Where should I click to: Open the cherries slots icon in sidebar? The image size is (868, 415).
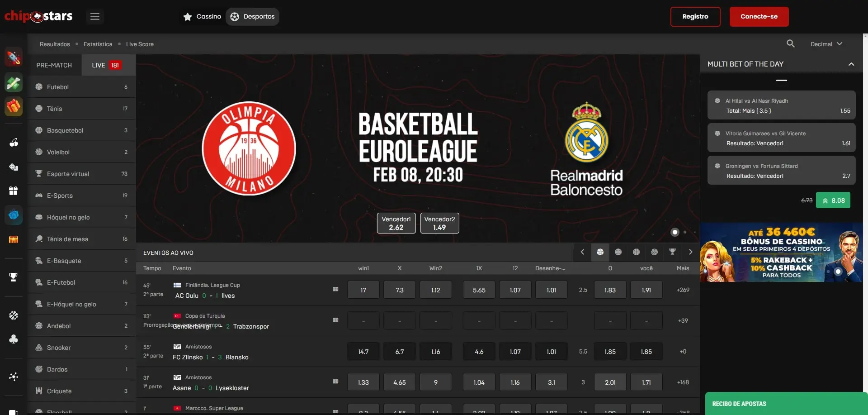[x=14, y=143]
